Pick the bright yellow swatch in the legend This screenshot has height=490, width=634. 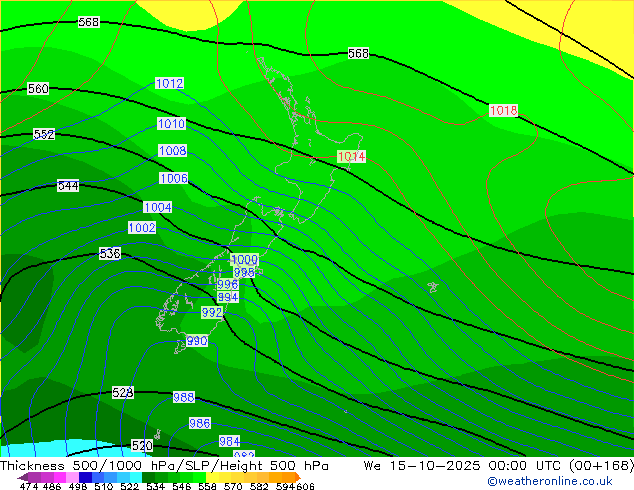coord(212,477)
